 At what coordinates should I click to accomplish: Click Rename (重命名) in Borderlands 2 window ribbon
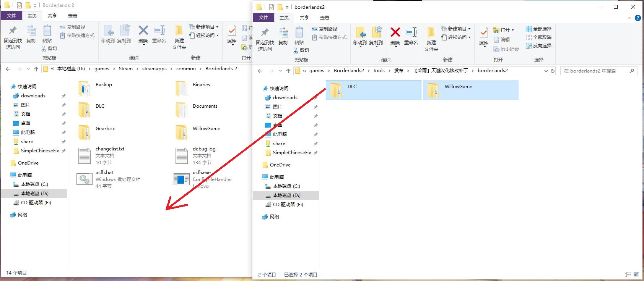(x=159, y=34)
